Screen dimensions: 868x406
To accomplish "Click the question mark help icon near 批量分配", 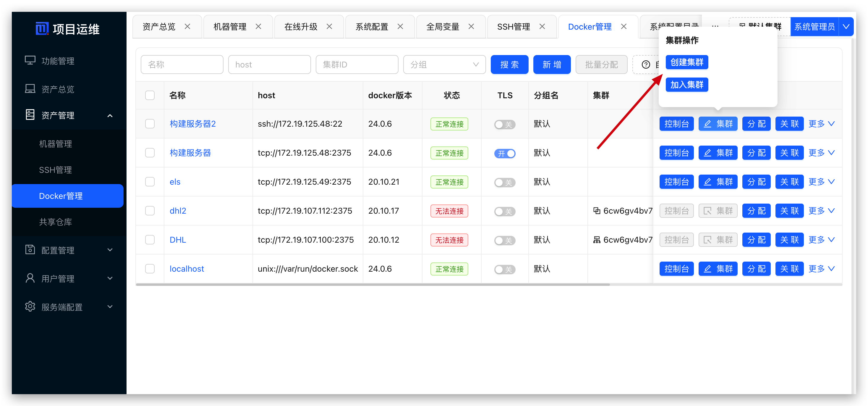I will tap(646, 65).
